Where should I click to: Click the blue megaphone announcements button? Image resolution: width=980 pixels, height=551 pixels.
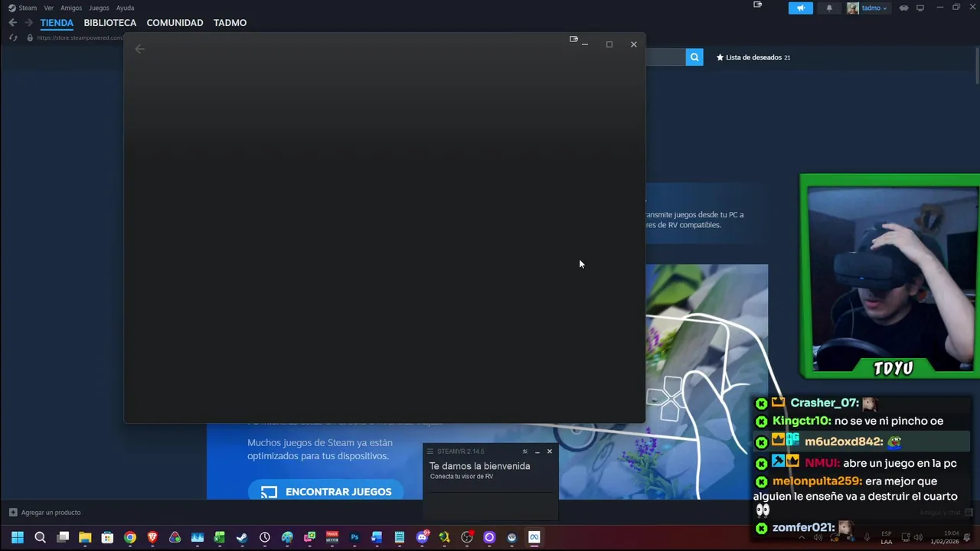click(801, 8)
